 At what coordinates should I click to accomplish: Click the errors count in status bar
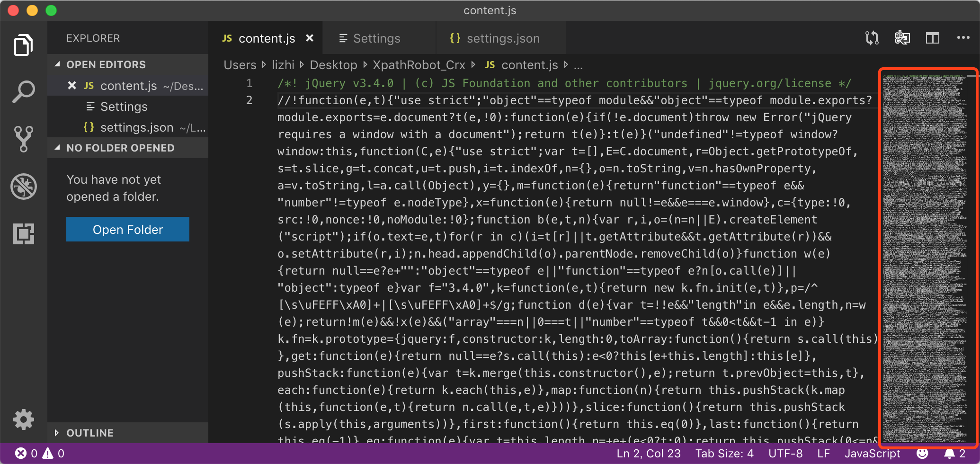(x=27, y=454)
